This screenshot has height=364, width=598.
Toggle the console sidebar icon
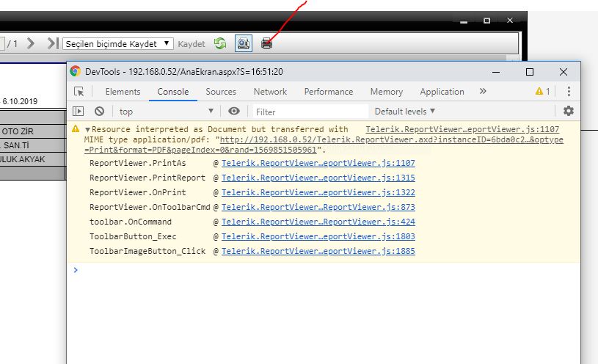coord(79,111)
